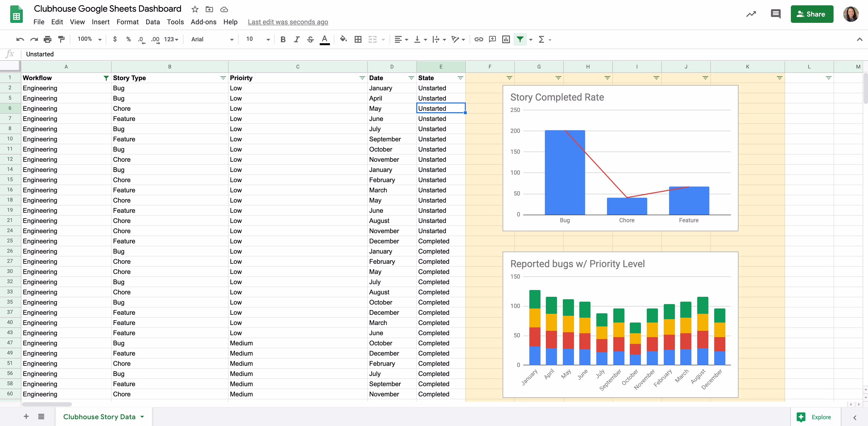The height and width of the screenshot is (426, 868).
Task: Open the Prioirty column filter
Action: (362, 78)
